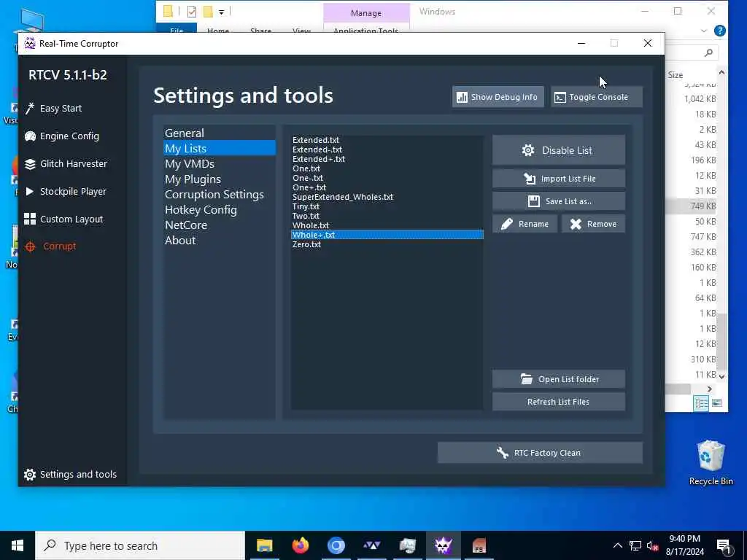Open File Explorer from the taskbar
This screenshot has height=560, width=747.
(x=264, y=545)
